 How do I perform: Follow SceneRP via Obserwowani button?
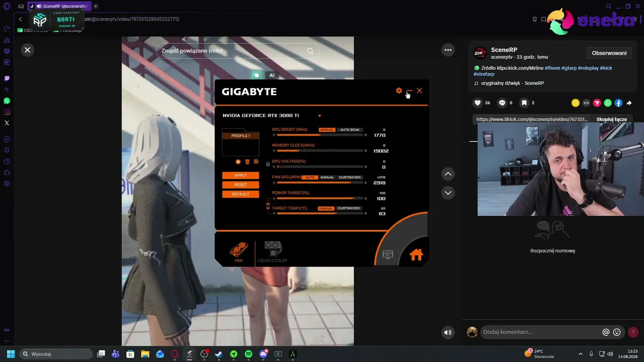pos(609,53)
